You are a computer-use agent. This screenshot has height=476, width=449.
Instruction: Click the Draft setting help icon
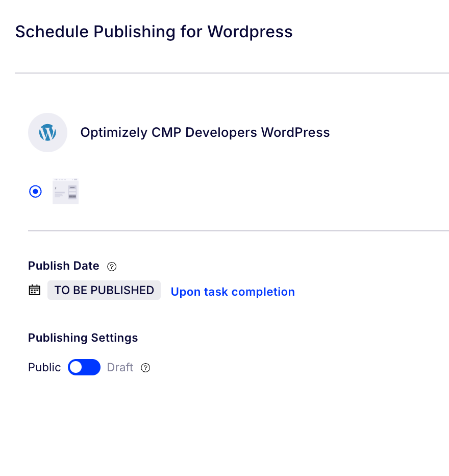pyautogui.click(x=145, y=368)
